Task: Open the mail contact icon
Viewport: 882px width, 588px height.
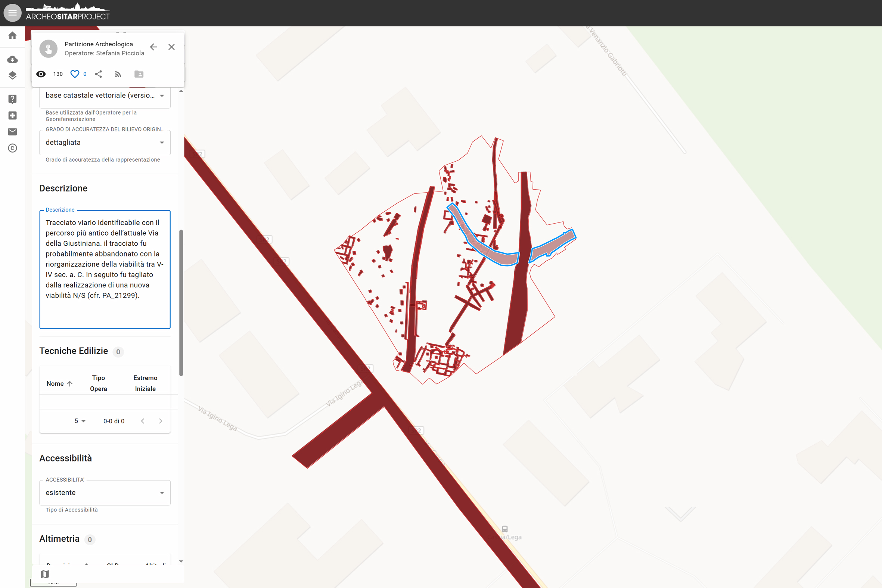Action: [12, 132]
